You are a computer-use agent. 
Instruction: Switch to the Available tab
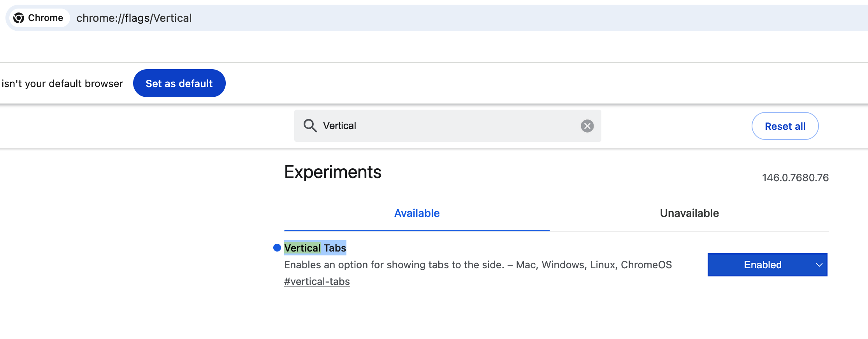click(x=416, y=213)
